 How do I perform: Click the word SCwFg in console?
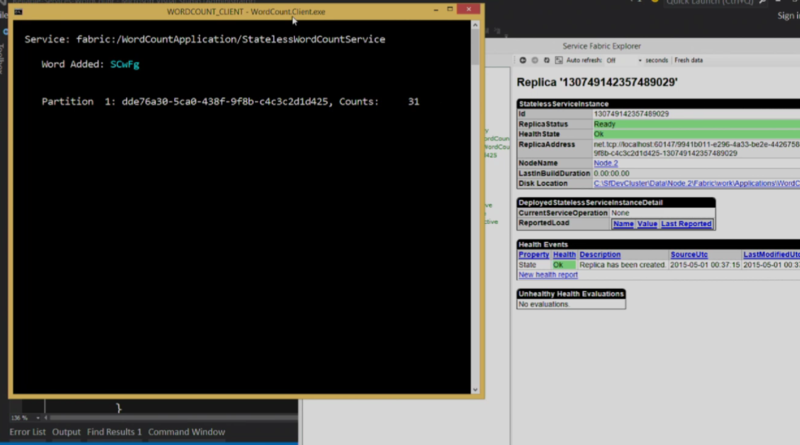[124, 64]
